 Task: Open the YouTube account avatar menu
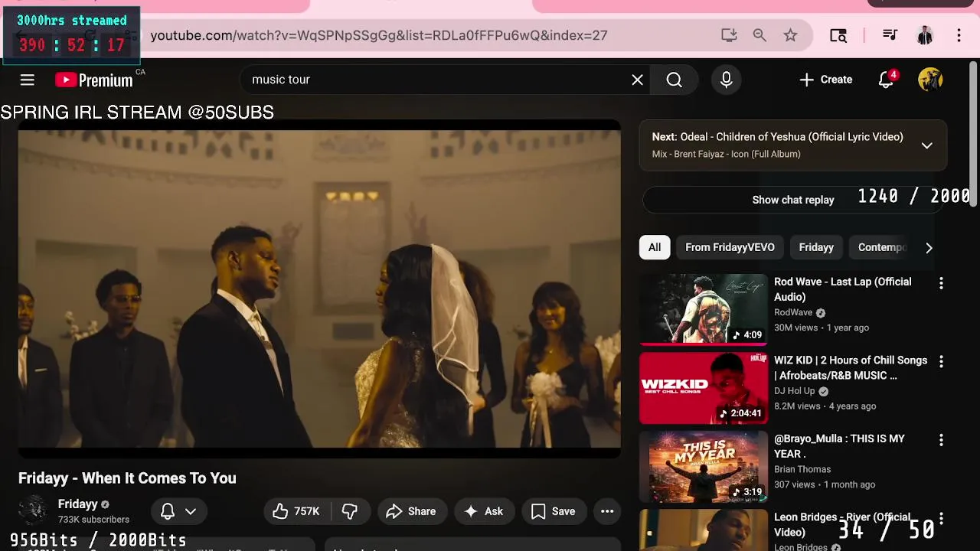930,80
